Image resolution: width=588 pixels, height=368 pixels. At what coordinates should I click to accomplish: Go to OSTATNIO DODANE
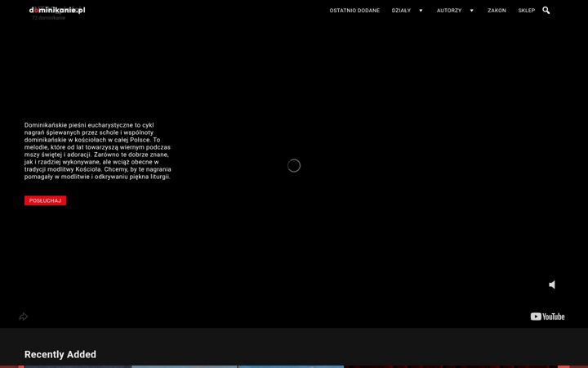click(x=354, y=11)
